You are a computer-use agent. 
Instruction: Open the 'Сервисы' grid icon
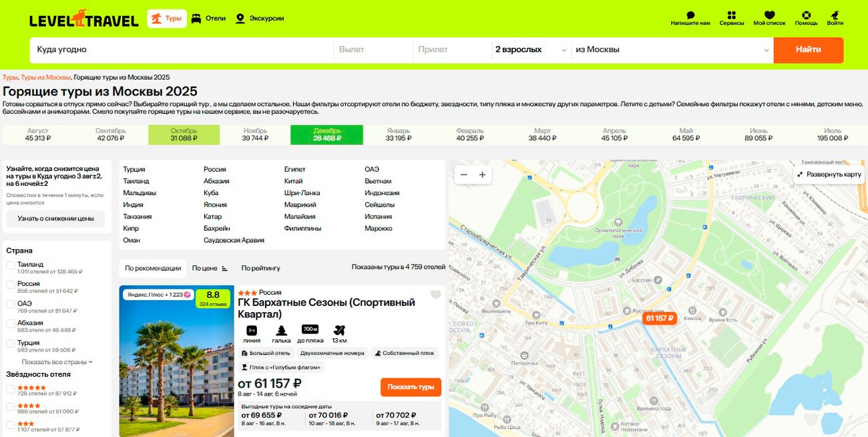point(732,15)
